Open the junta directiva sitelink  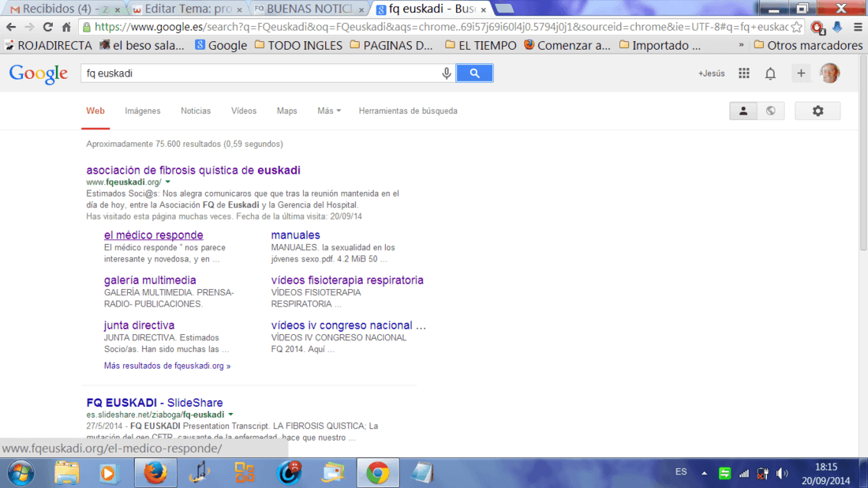click(139, 325)
